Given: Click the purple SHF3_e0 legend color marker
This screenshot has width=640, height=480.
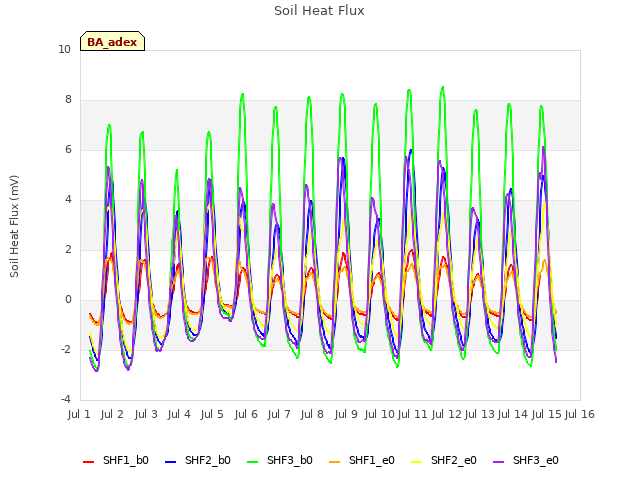Looking at the screenshot, I should pos(499,462).
